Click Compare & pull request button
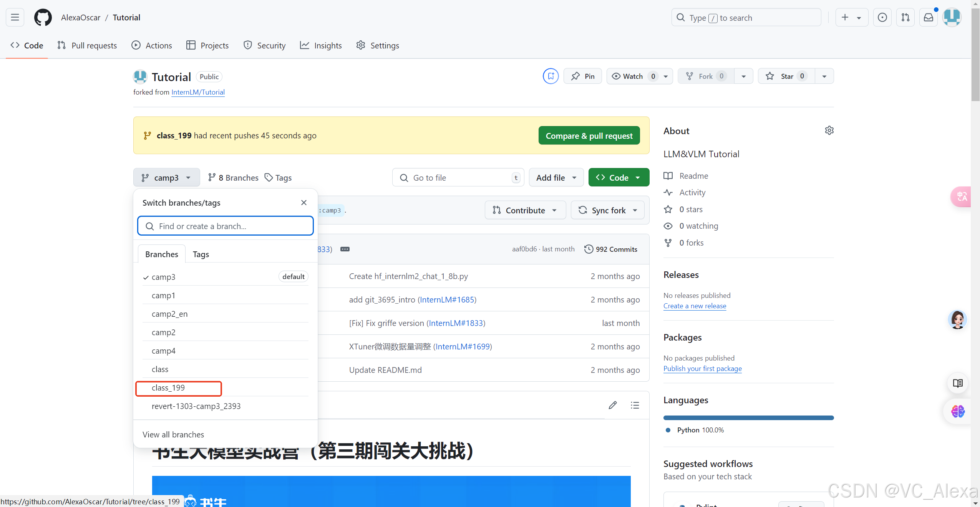Screen dimensions: 980x507 pos(589,136)
